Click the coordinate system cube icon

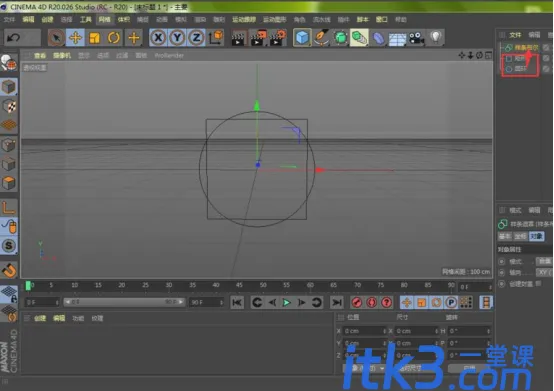click(216, 37)
